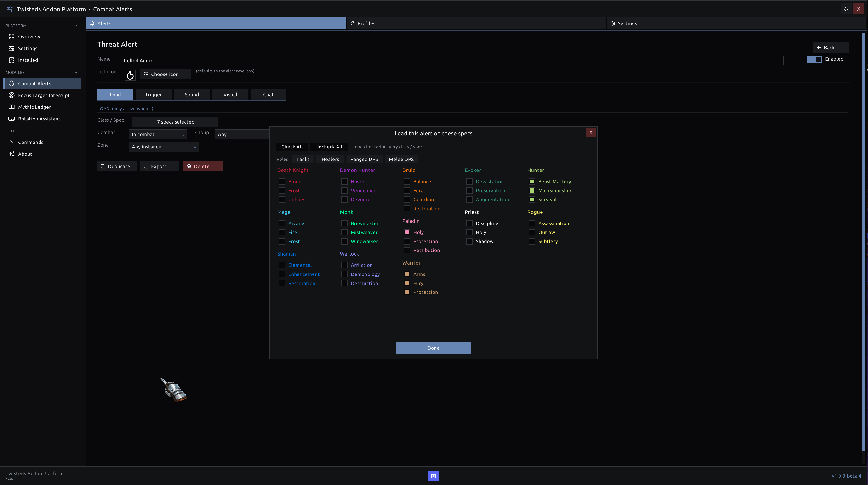Check Priest Shadow spec
This screenshot has height=485, width=868.
coord(469,241)
